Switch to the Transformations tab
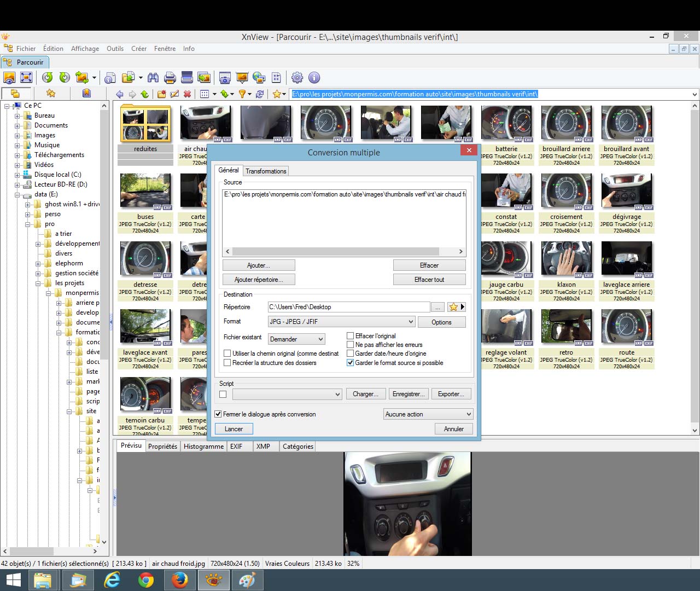700x591 pixels. coord(266,171)
